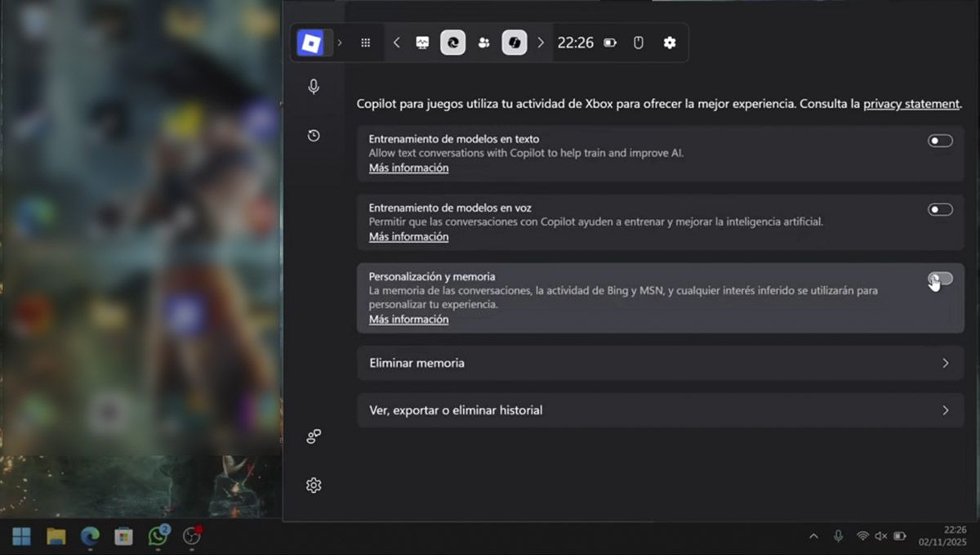
Task: Enable Personalización y memoria switch
Action: coord(940,280)
